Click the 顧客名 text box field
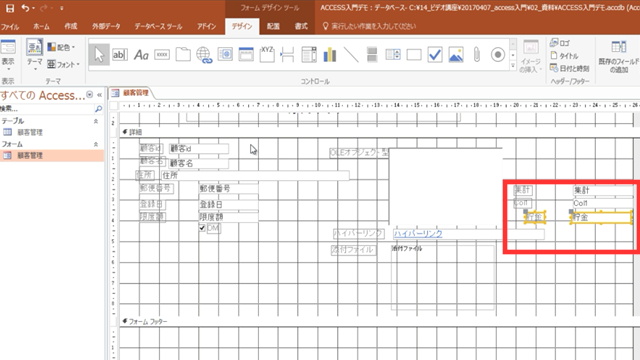The width and height of the screenshot is (640, 360). [x=199, y=163]
